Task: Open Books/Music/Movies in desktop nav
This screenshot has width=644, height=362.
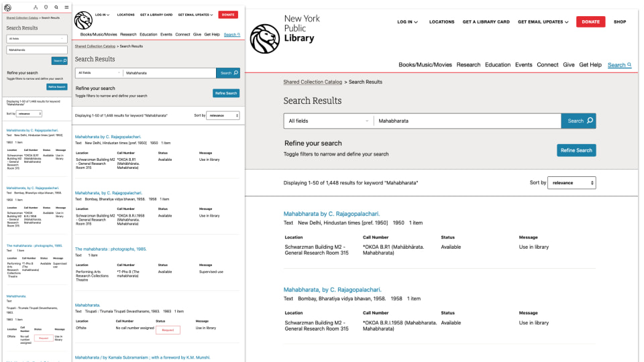Action: (425, 65)
